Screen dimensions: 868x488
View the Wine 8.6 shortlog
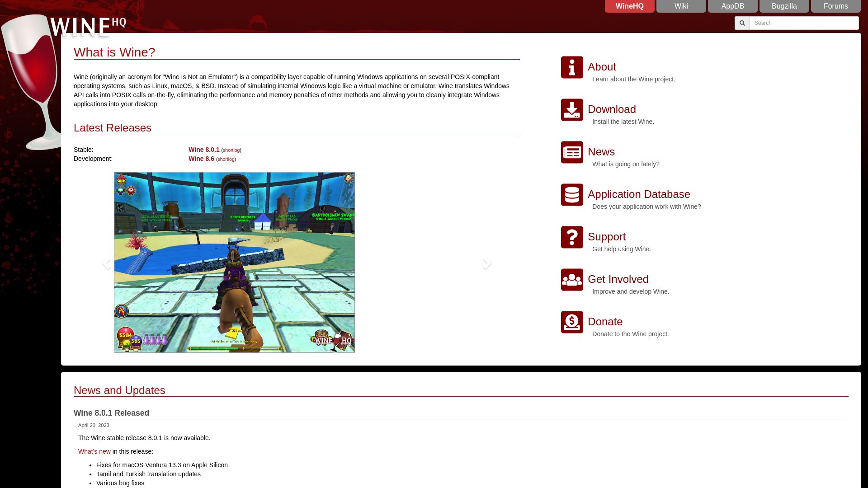coord(226,159)
